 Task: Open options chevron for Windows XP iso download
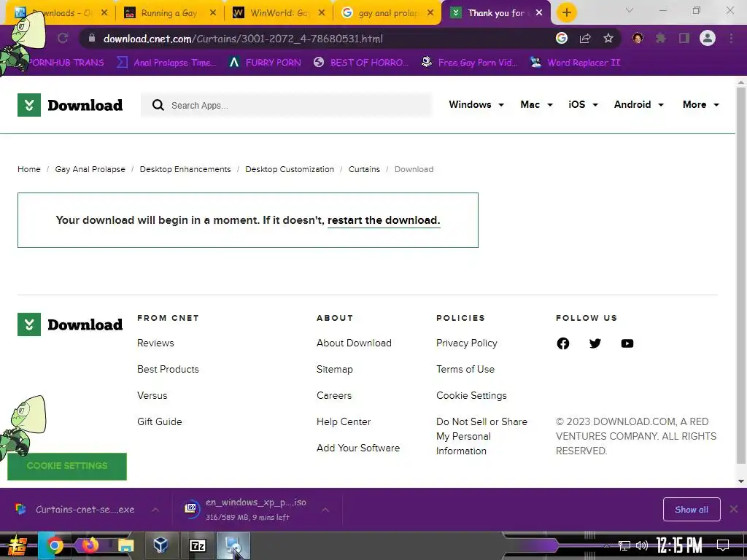(325, 510)
